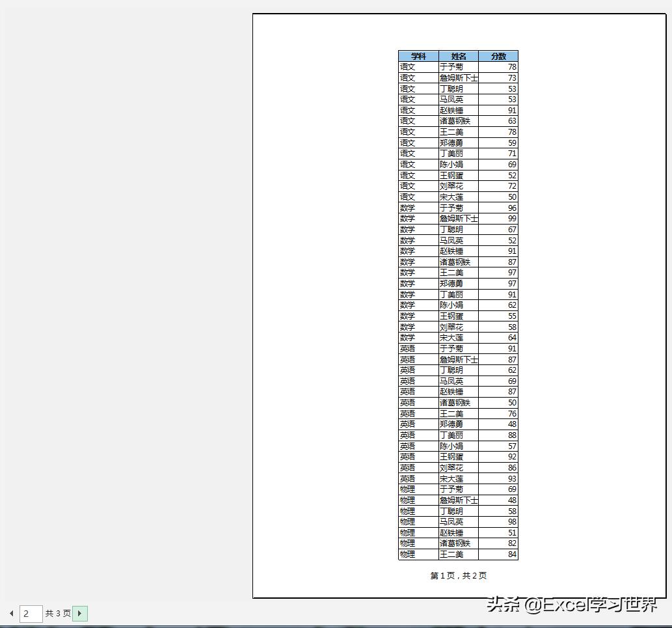The height and width of the screenshot is (628, 672).
Task: Select name 詹姆斯下士 in the 数学 rows
Action: coord(458,219)
